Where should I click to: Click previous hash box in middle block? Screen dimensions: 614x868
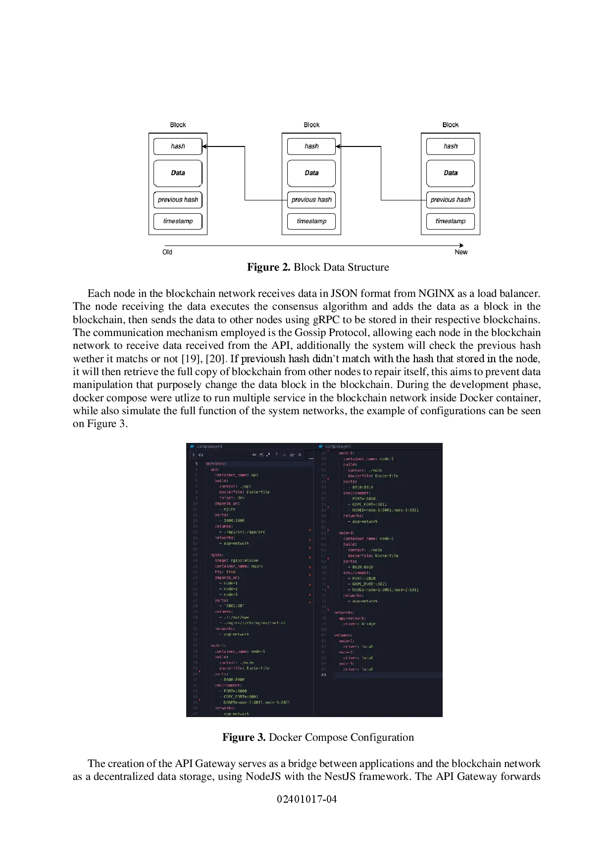311,200
